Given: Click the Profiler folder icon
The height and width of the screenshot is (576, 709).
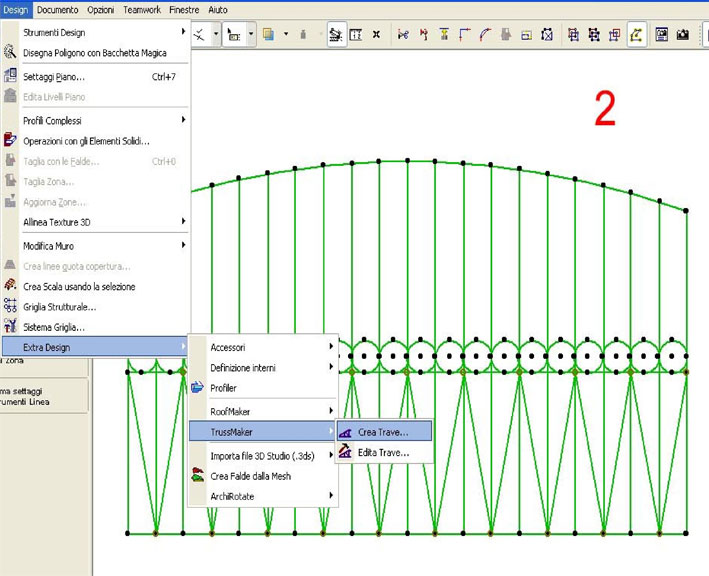Looking at the screenshot, I should click(x=197, y=388).
